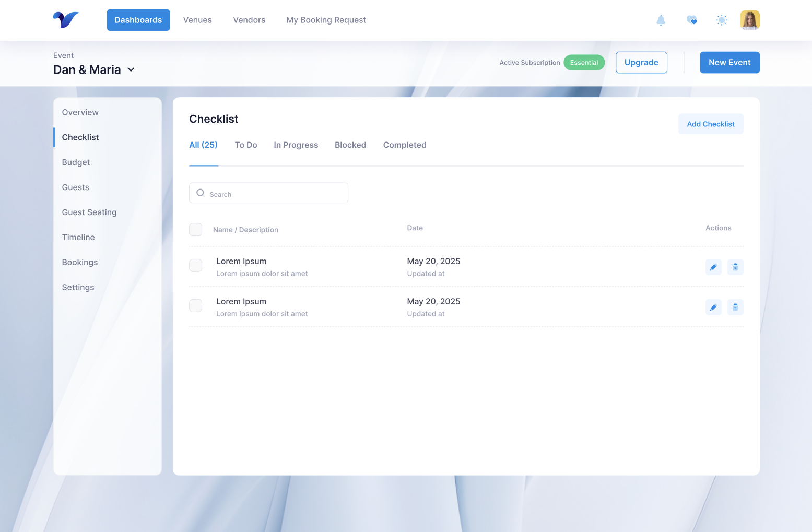
Task: Open the Vendors menu item
Action: click(249, 20)
